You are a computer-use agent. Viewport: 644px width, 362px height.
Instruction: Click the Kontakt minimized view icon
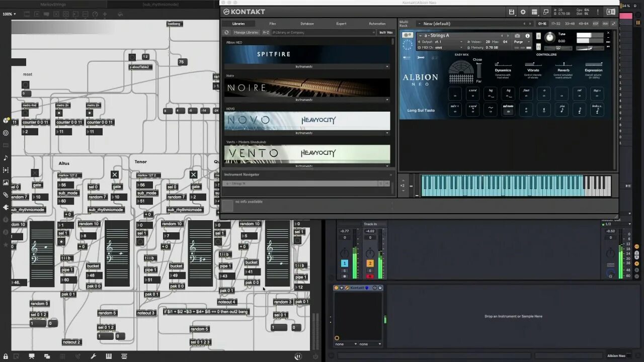546,12
